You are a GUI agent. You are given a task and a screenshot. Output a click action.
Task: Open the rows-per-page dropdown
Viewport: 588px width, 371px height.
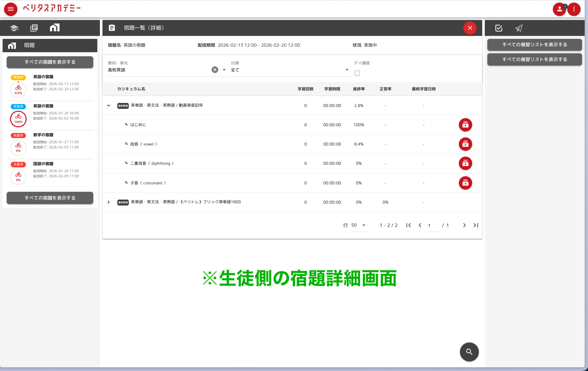[x=359, y=225]
